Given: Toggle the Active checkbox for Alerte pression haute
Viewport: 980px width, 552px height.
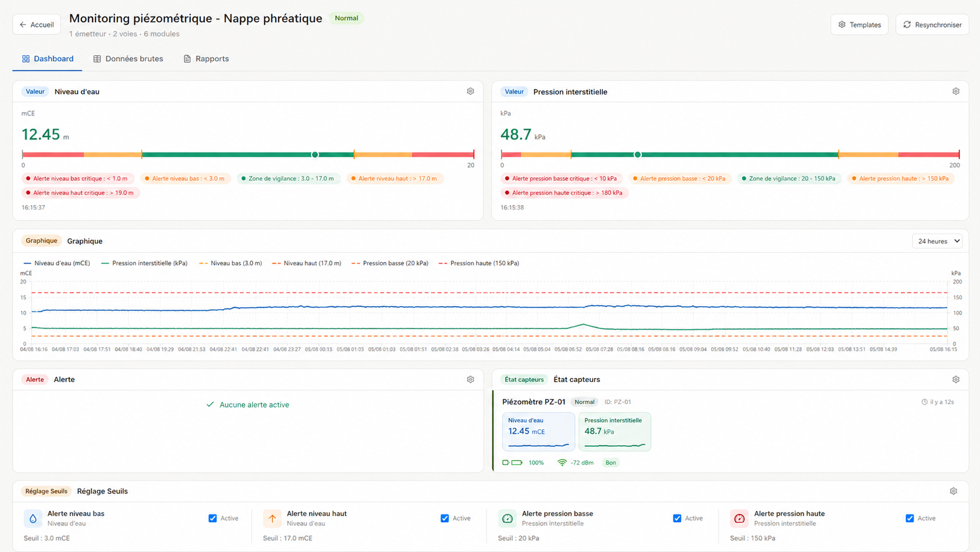Looking at the screenshot, I should click(910, 519).
